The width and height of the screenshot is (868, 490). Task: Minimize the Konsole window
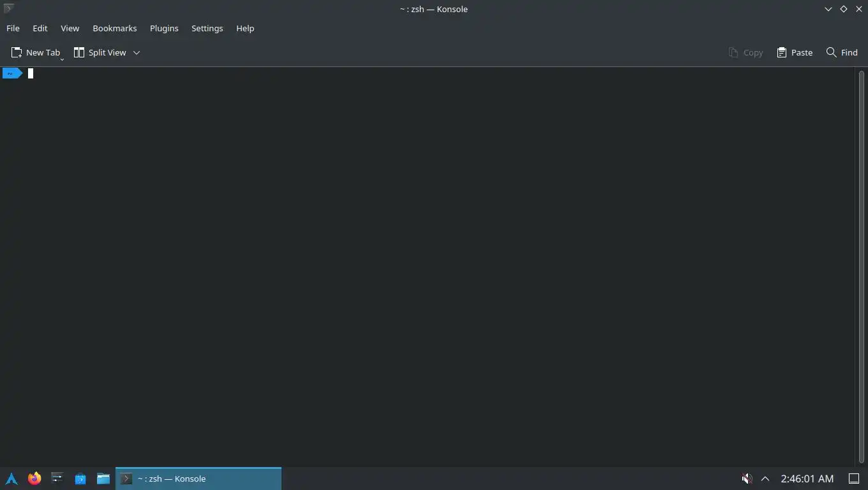coord(828,9)
